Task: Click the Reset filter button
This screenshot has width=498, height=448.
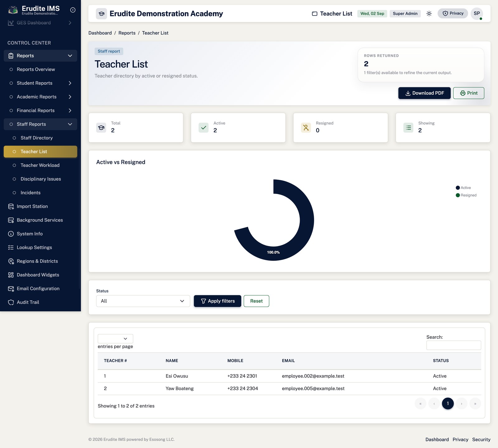Action: click(x=256, y=301)
